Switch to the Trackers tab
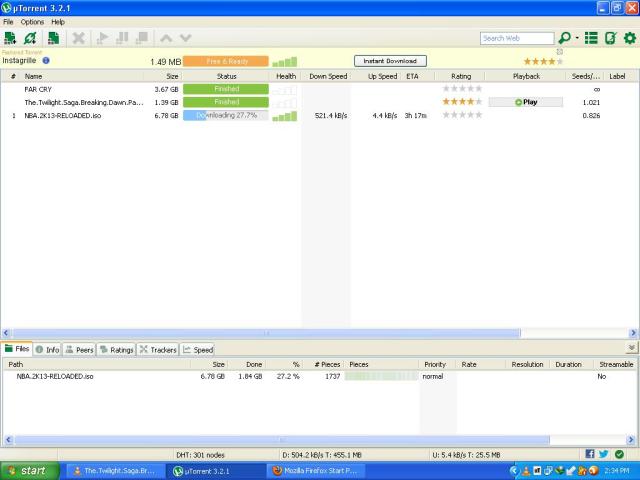Viewport: 640px width, 480px height. [x=158, y=350]
